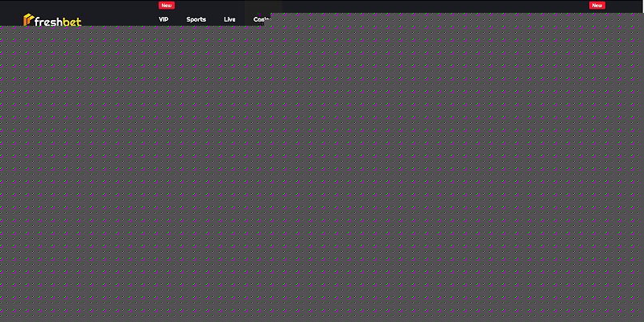The height and width of the screenshot is (322, 644).
Task: Click the red New badge at top right
Action: pyautogui.click(x=597, y=6)
